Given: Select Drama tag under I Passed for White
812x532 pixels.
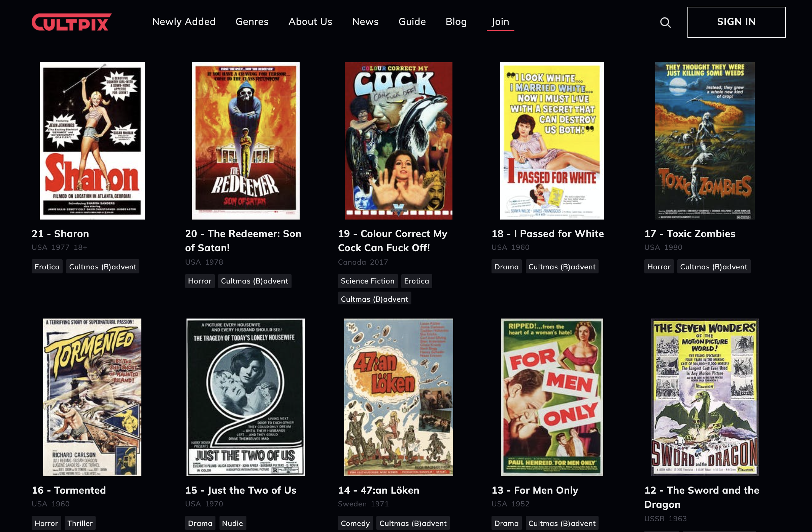Looking at the screenshot, I should (506, 267).
